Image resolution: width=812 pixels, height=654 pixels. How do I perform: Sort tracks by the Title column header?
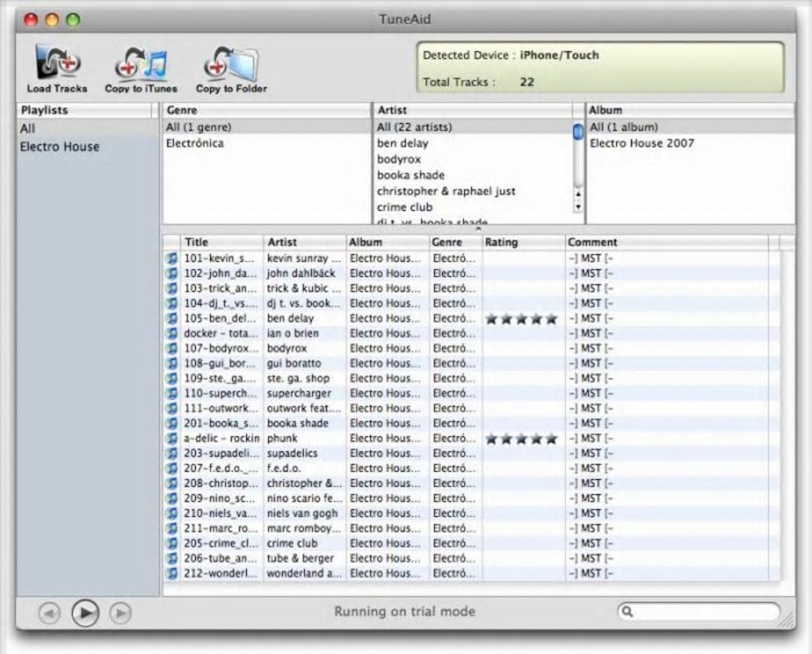coord(221,242)
